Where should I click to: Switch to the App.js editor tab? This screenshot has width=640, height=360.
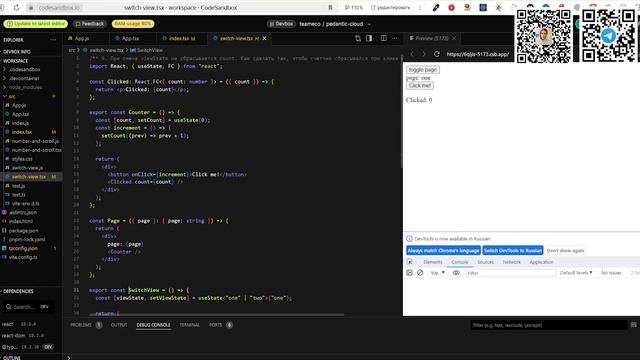point(82,38)
